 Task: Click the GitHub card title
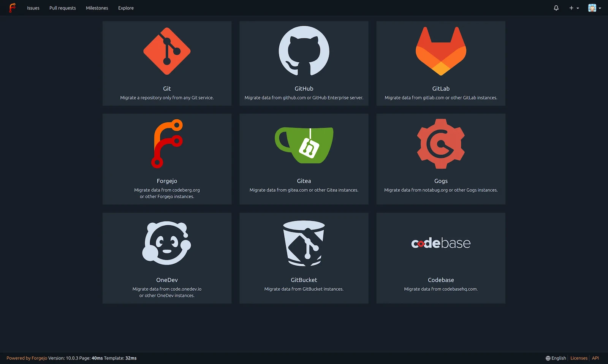(x=304, y=89)
